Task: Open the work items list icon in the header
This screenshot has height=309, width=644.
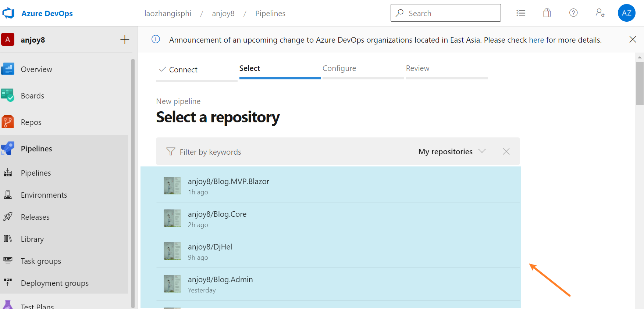Action: [x=521, y=13]
